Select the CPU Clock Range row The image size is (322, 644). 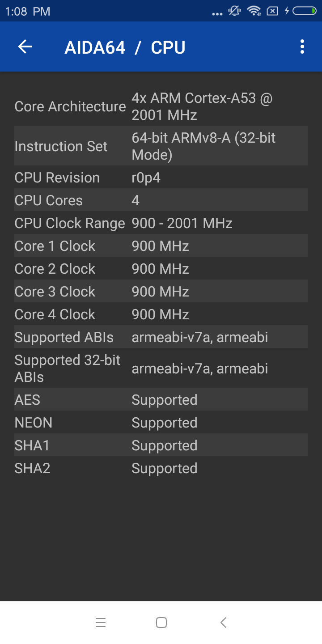click(x=161, y=223)
